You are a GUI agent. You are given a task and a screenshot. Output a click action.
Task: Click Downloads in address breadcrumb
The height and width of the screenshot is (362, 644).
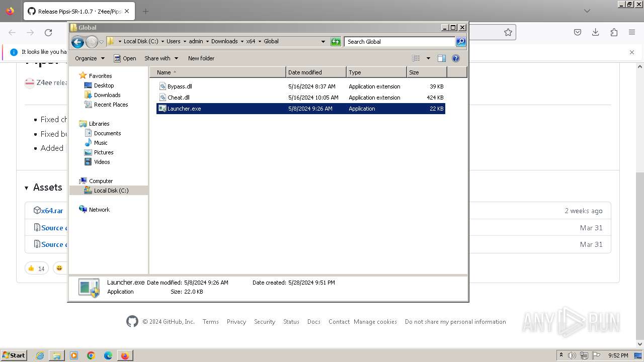click(224, 42)
